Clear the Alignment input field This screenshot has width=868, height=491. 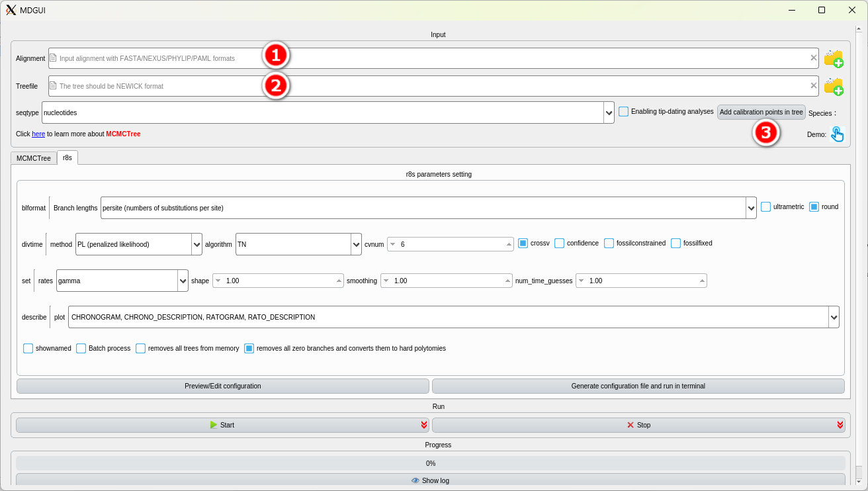[813, 58]
